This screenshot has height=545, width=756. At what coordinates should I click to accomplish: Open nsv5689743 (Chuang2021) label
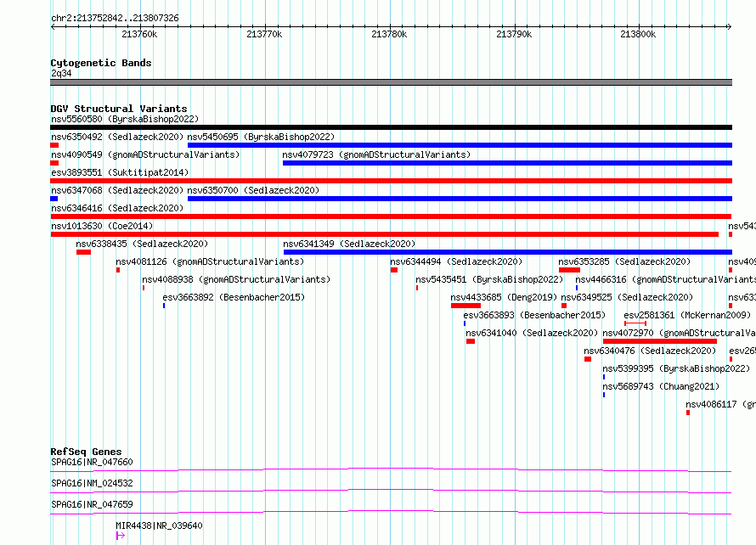pos(661,386)
